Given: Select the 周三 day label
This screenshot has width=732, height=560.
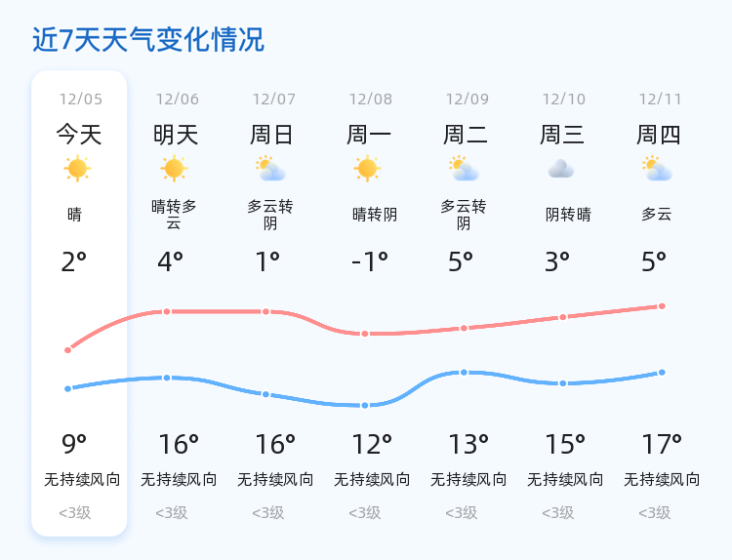Looking at the screenshot, I should pos(562,134).
